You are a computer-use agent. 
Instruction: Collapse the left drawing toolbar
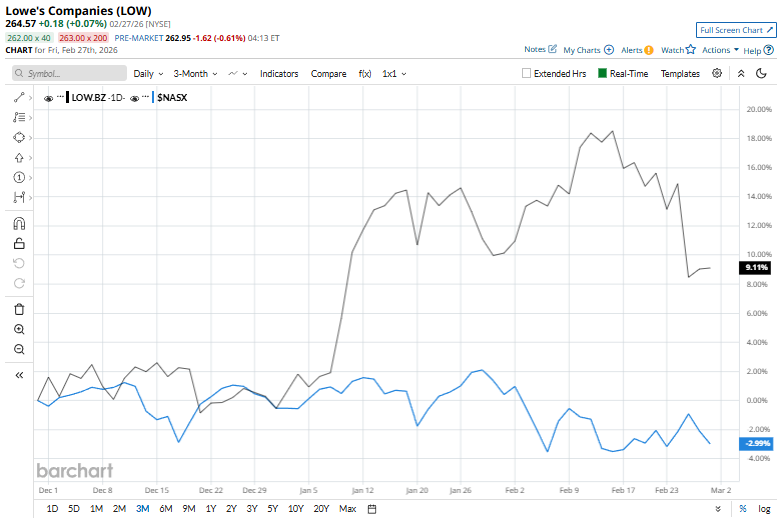(19, 375)
